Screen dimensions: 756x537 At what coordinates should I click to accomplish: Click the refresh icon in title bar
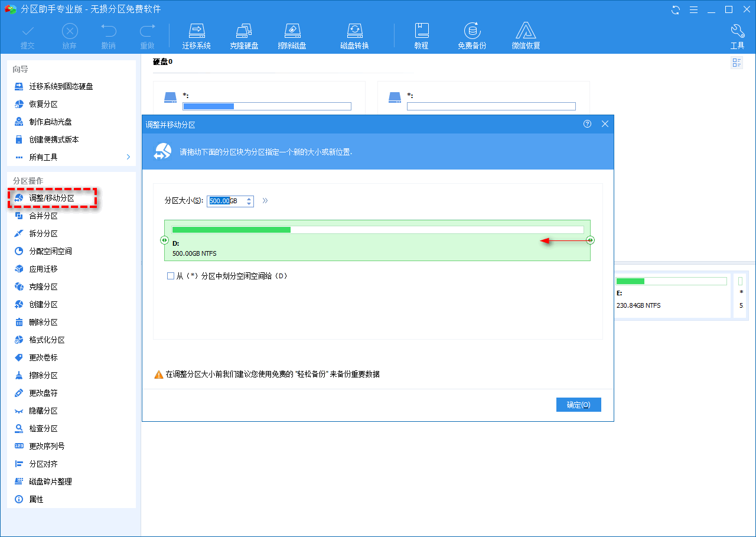(676, 9)
